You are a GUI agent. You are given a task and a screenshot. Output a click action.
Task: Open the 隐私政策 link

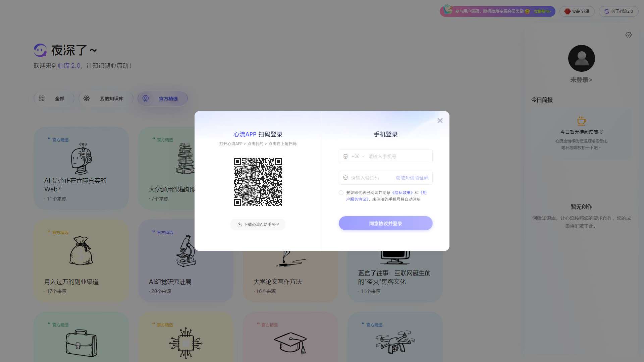[x=402, y=193]
